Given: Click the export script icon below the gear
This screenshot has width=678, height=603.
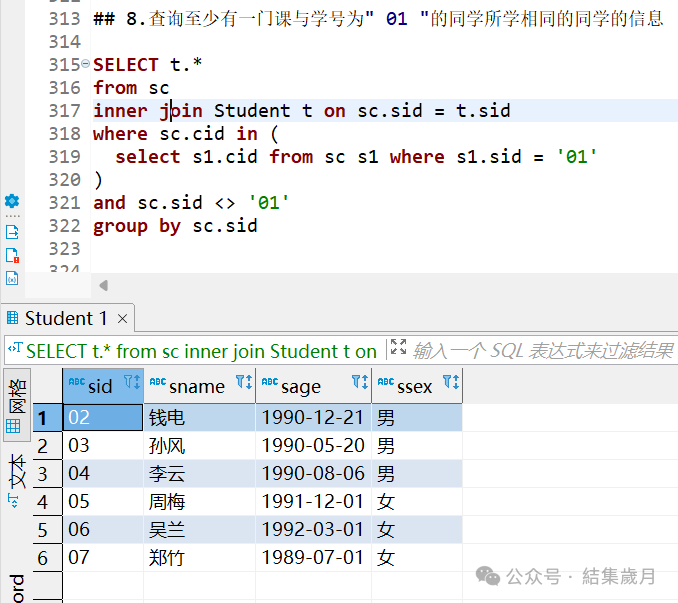Looking at the screenshot, I should click(x=12, y=232).
